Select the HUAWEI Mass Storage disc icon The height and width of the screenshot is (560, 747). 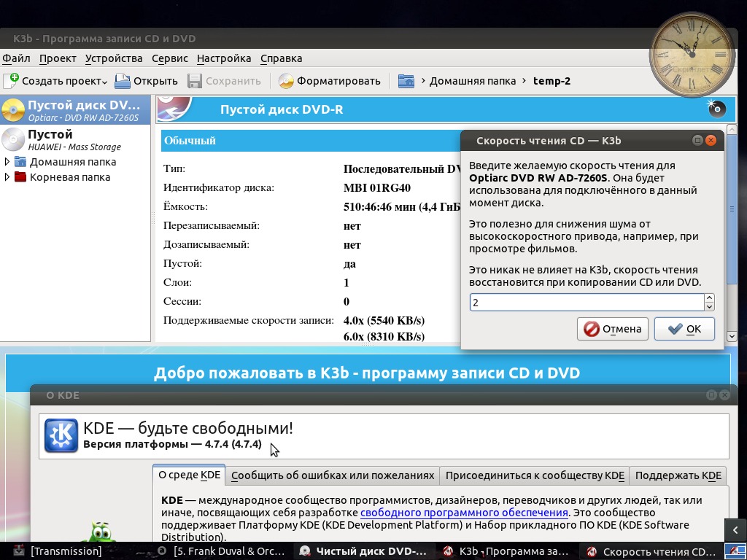(x=13, y=139)
